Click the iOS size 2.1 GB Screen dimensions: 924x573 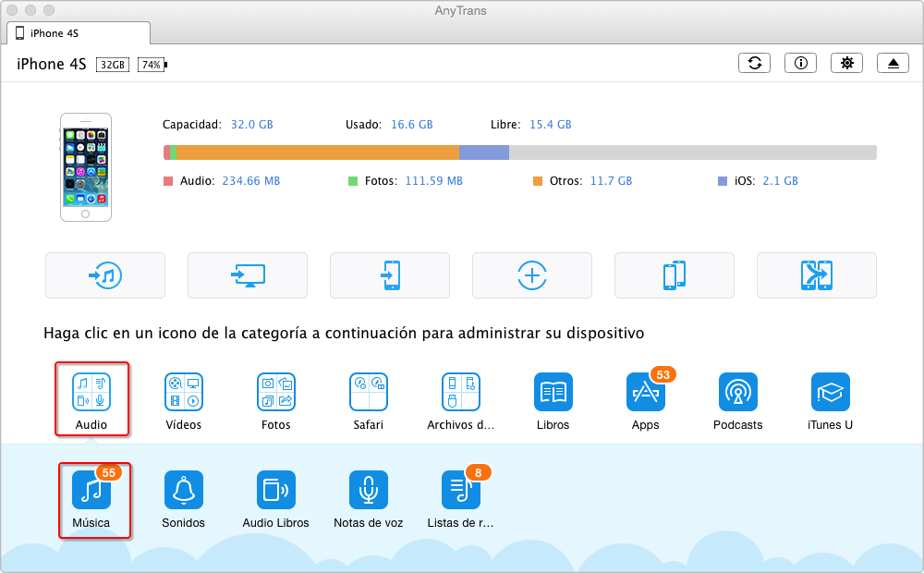(780, 181)
